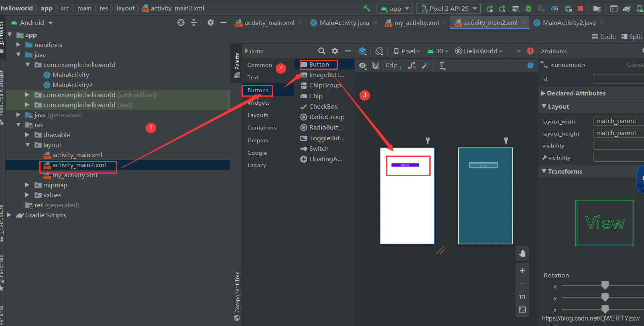This screenshot has height=326, width=644.
Task: Click the red error warning indicator
Action: [530, 51]
